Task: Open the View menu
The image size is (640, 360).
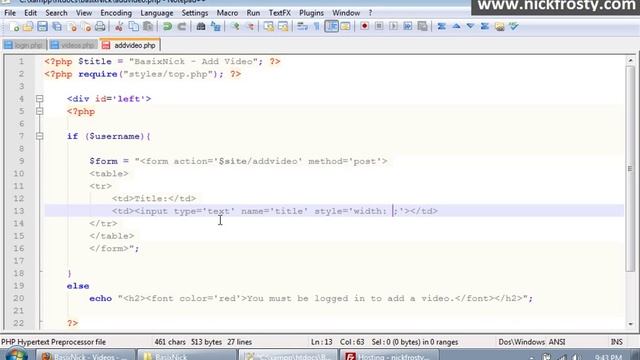Action: point(84,13)
